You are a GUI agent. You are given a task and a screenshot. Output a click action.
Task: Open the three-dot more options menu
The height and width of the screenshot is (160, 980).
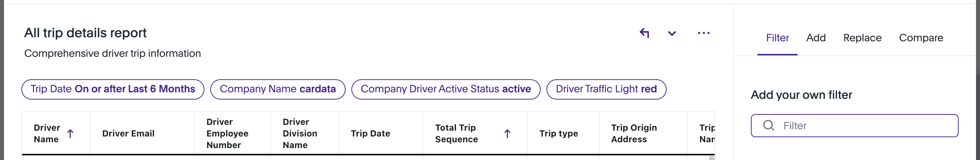(x=704, y=33)
